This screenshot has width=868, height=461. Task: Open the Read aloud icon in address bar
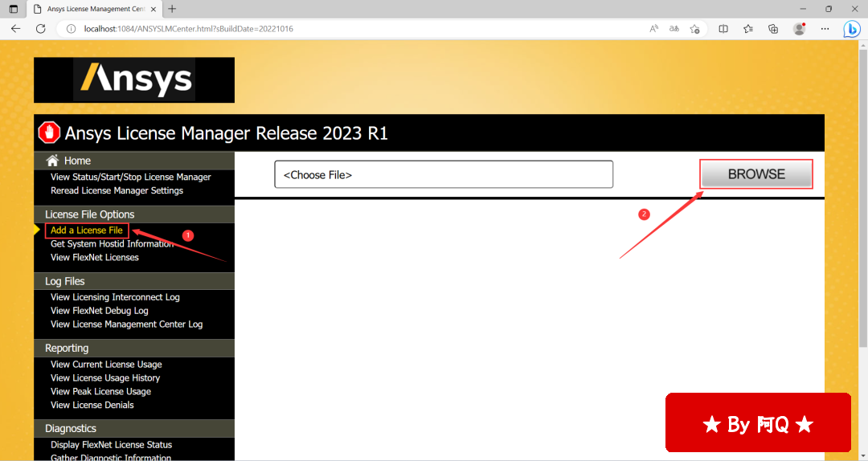(654, 28)
